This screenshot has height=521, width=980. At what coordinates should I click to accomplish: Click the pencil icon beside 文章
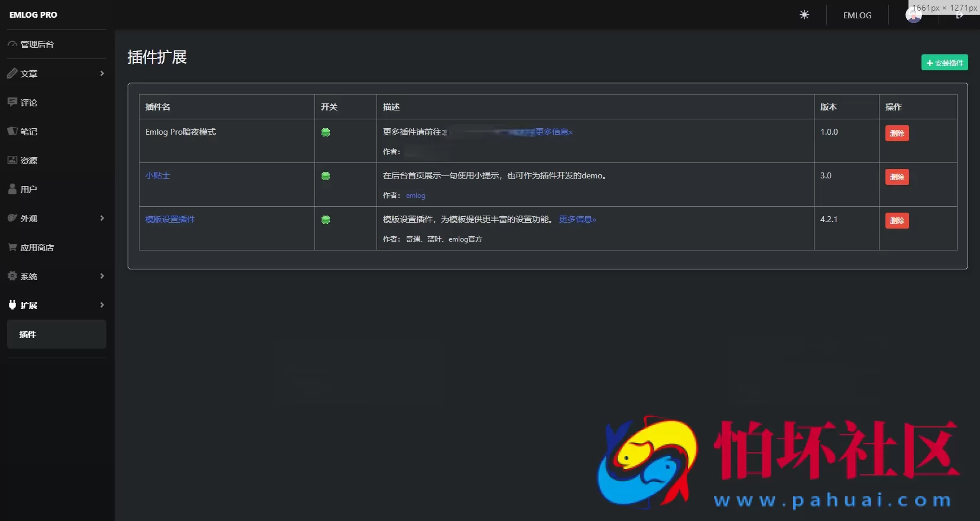[x=12, y=73]
